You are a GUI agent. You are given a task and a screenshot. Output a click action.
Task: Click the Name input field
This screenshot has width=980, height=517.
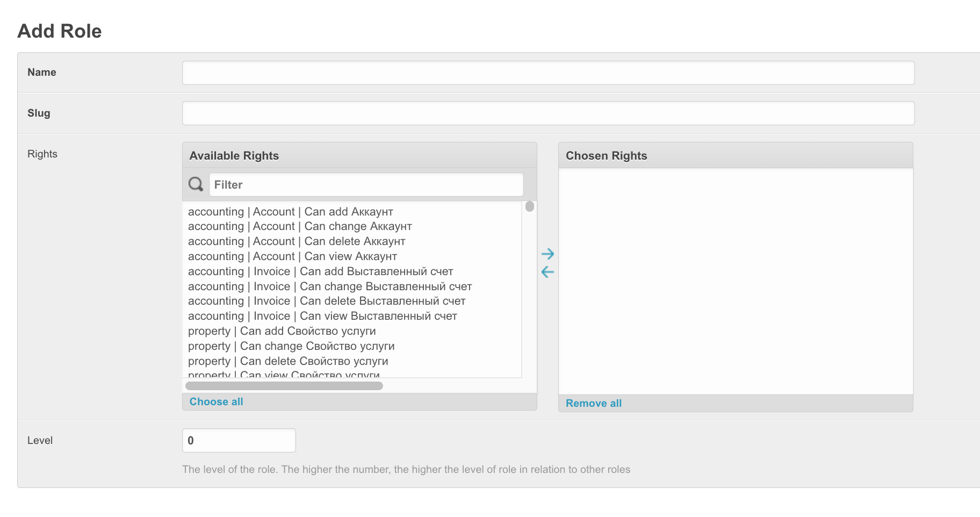click(548, 73)
